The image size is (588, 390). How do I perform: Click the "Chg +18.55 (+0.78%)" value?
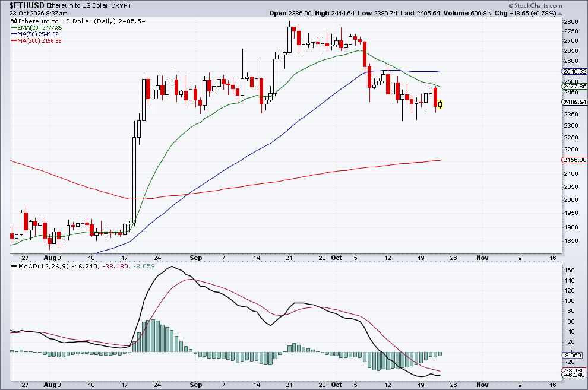[x=526, y=13]
